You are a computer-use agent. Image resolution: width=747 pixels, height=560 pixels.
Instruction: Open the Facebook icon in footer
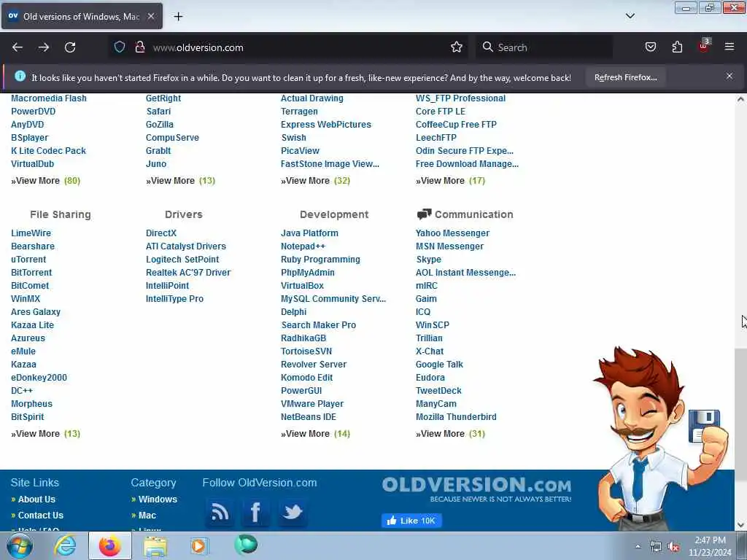[x=256, y=512]
